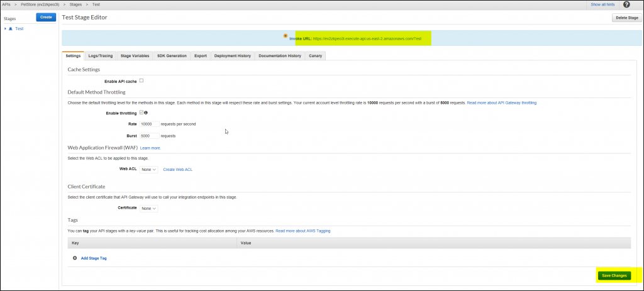Switch to the Logs/Tracing tab
Screen dimensions: 644x291
pos(100,56)
